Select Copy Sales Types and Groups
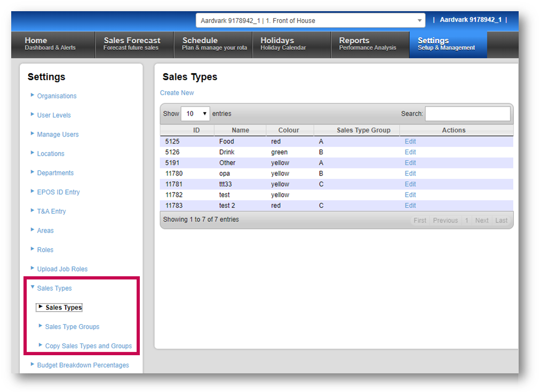The width and height of the screenshot is (540, 392). click(88, 346)
